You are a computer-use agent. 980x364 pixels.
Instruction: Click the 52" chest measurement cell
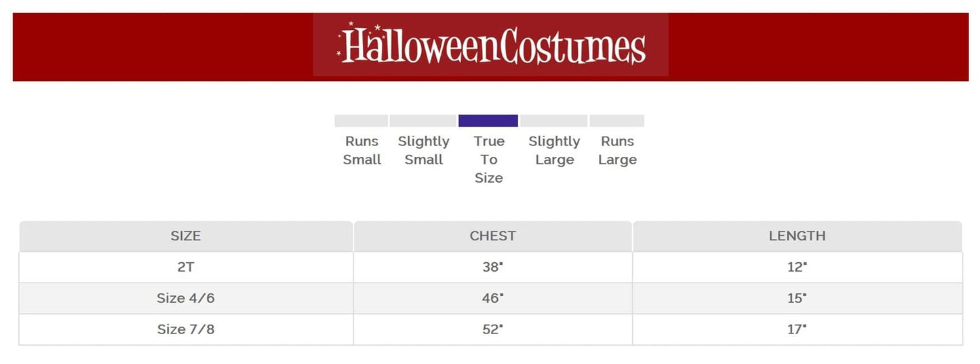pyautogui.click(x=493, y=329)
